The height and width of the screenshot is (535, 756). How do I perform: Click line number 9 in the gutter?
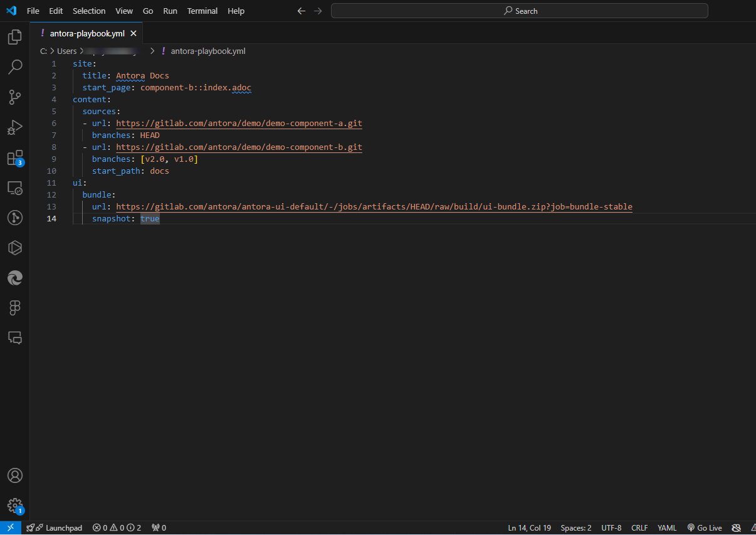tap(54, 159)
